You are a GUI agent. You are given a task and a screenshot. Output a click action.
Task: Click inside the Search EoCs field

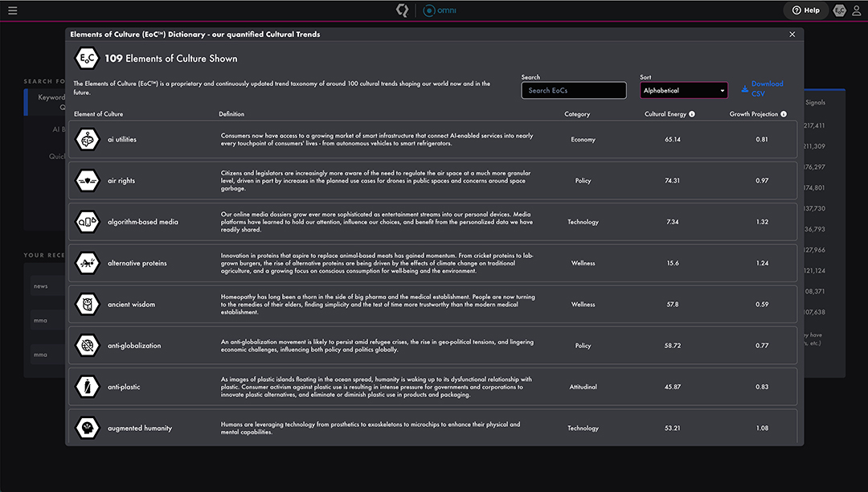[573, 91]
